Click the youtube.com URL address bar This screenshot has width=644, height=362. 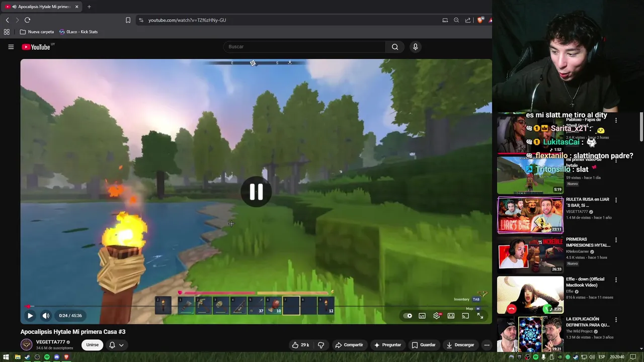(187, 20)
